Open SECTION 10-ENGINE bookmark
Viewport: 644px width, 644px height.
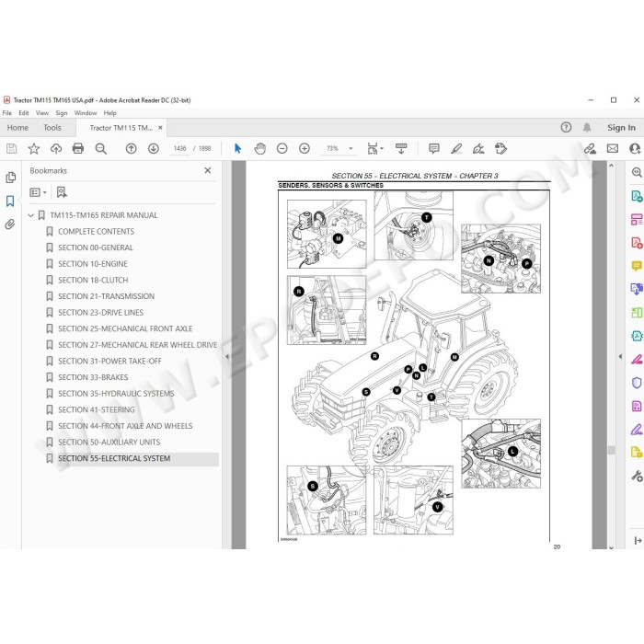93,264
